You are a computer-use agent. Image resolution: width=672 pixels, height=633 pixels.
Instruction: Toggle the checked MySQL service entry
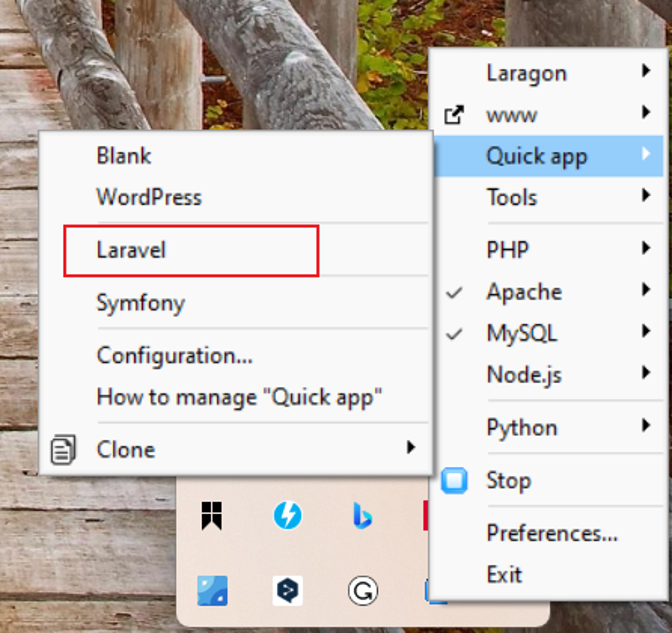coord(548,333)
